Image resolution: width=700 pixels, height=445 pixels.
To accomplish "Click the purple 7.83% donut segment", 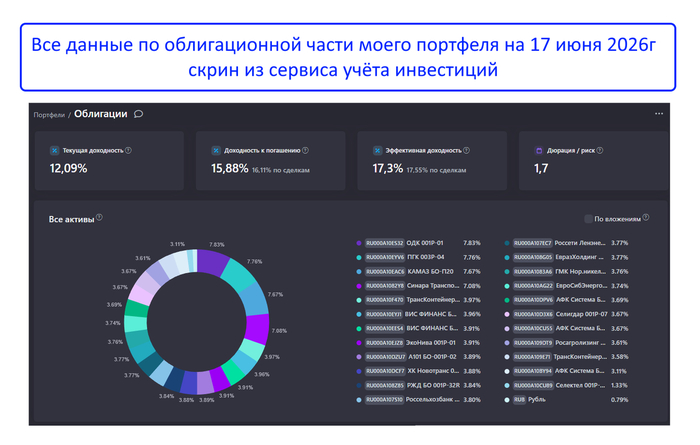I will coord(212,262).
